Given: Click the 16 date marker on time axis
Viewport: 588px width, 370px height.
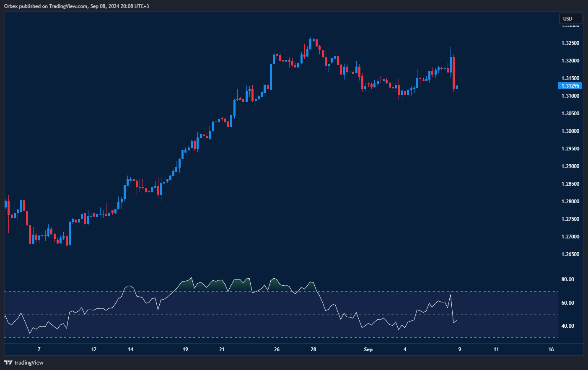Looking at the screenshot, I should [551, 349].
